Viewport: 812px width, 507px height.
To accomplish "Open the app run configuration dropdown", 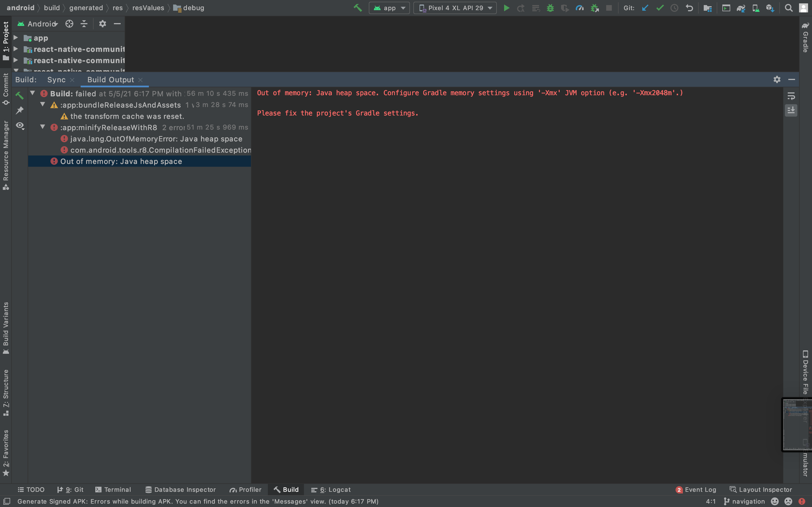I will point(389,8).
